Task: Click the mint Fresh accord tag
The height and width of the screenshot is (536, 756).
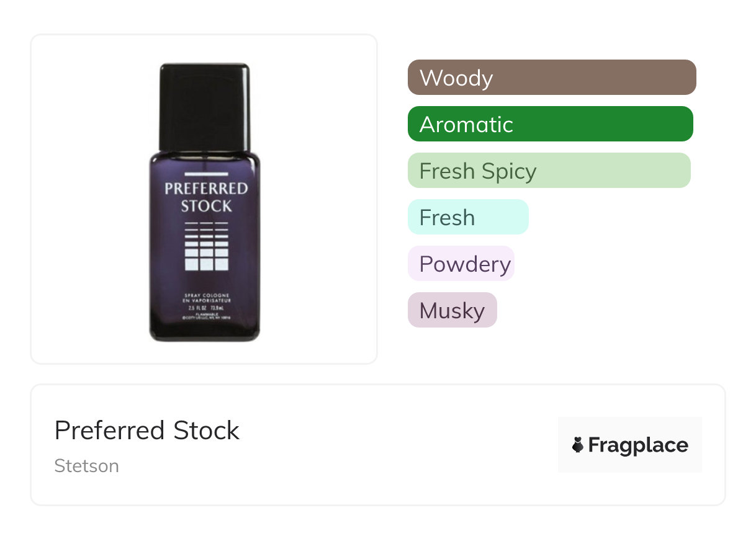Action: (467, 217)
